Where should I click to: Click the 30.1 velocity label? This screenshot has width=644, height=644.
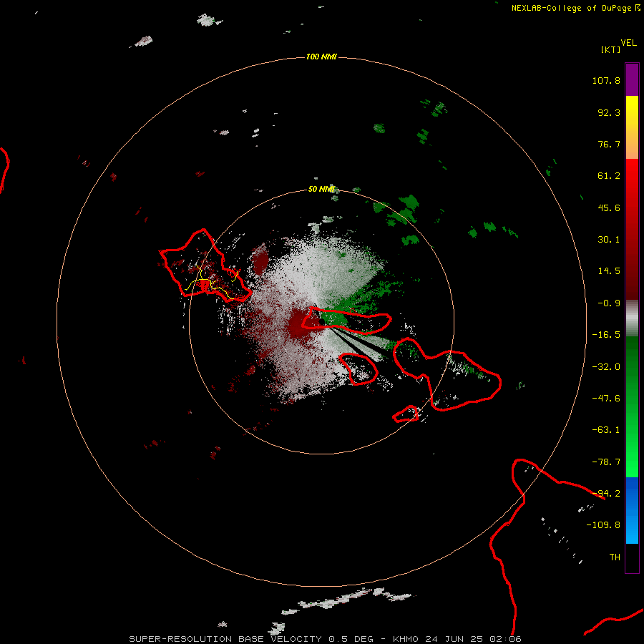click(x=609, y=240)
